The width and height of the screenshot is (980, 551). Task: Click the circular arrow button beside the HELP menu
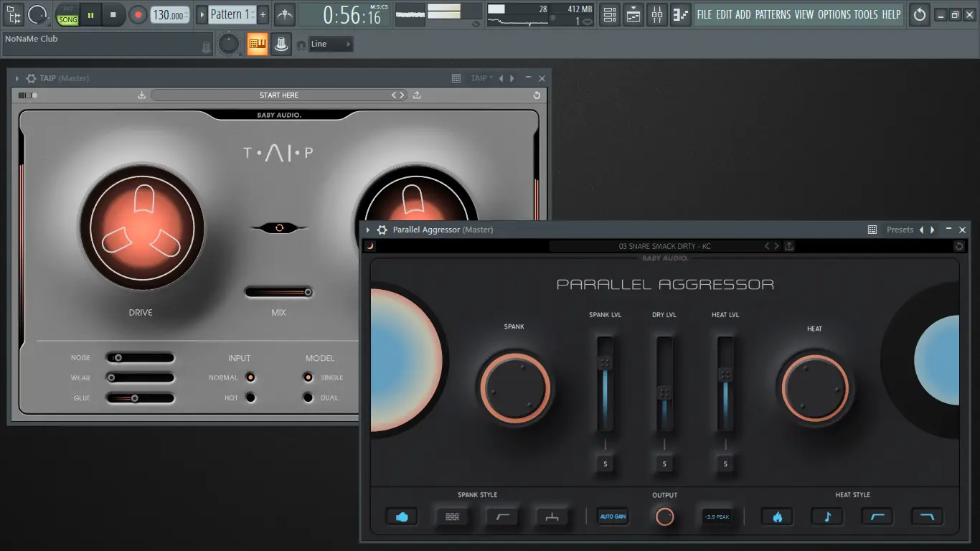[x=919, y=14]
